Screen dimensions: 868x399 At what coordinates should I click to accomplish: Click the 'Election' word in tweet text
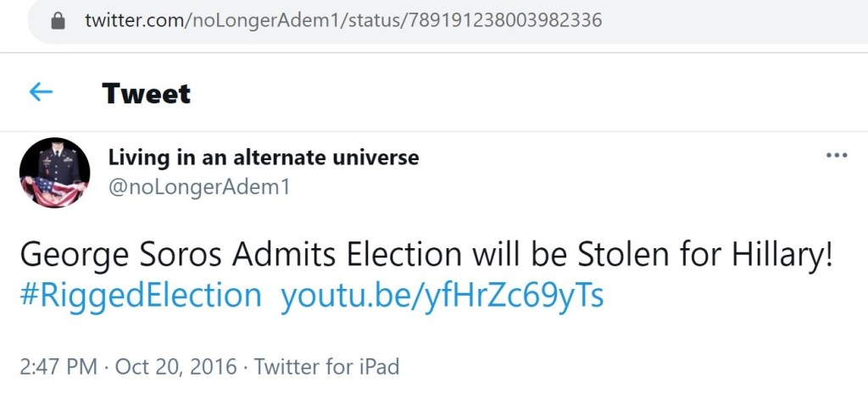coord(403,255)
